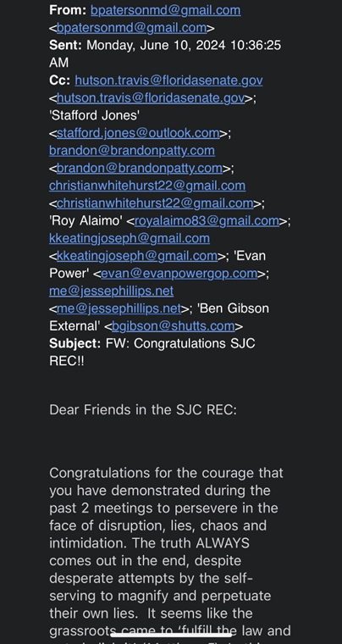Tap the Dear Friends greeting line
The width and height of the screenshot is (342, 644).
click(143, 410)
